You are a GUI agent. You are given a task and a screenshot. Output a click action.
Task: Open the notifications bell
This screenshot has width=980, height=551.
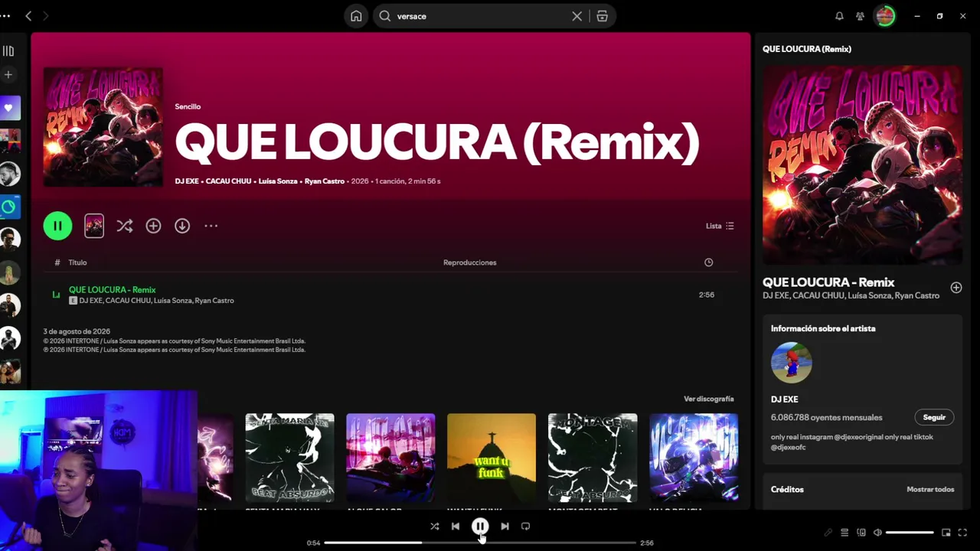point(839,16)
